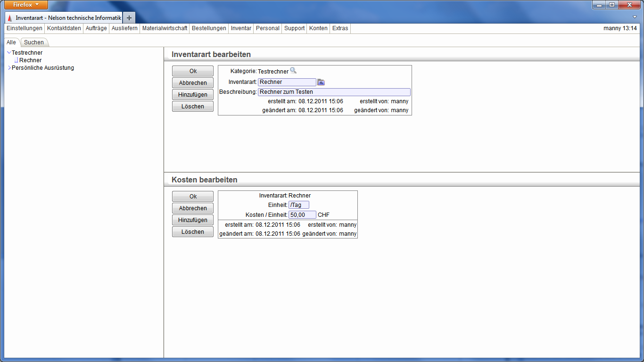Open the Firefox application menu dropdown
The height and width of the screenshot is (362, 644).
point(26,5)
